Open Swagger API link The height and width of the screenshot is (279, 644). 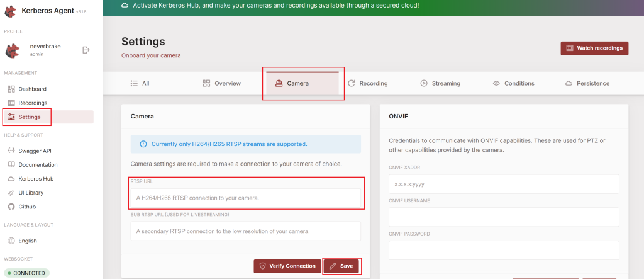point(35,151)
